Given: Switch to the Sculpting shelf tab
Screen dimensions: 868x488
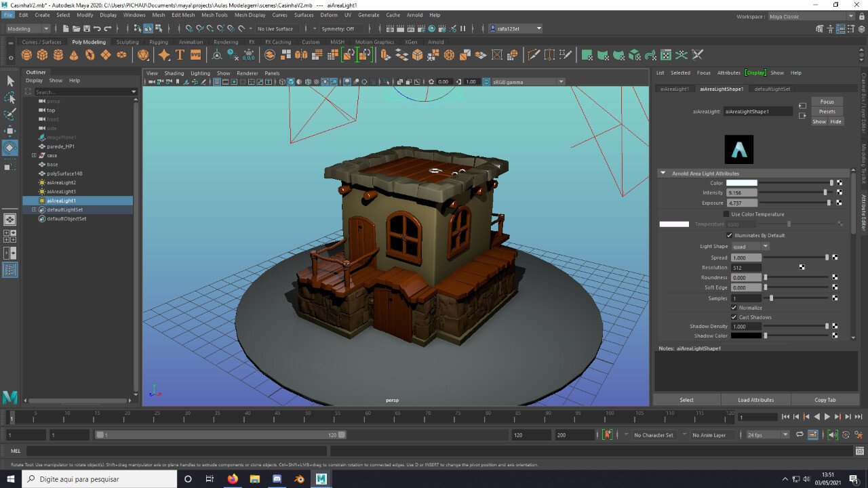Looking at the screenshot, I should [x=127, y=41].
